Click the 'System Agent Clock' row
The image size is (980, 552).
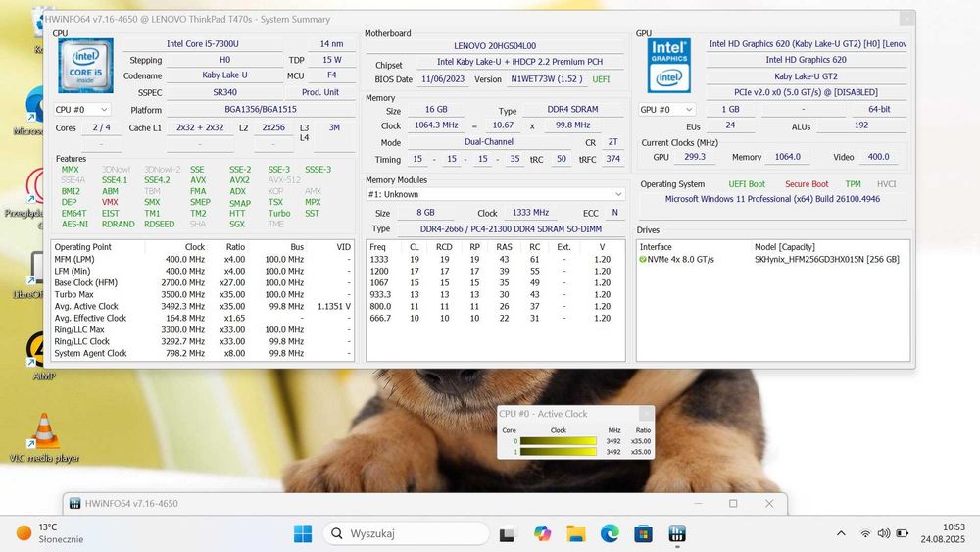click(x=203, y=353)
